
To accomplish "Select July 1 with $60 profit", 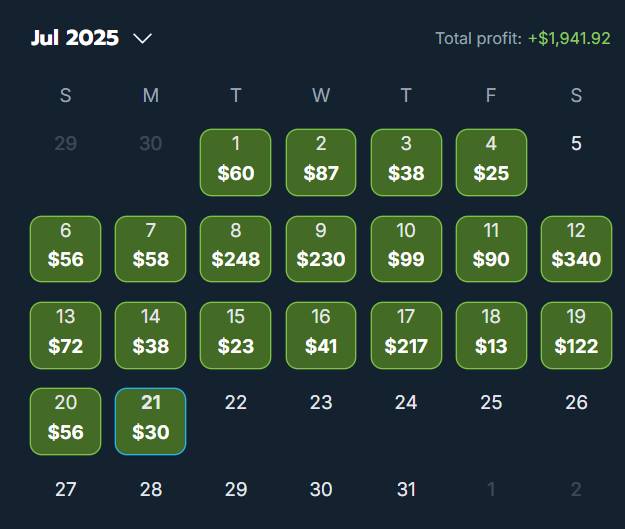I will point(236,162).
